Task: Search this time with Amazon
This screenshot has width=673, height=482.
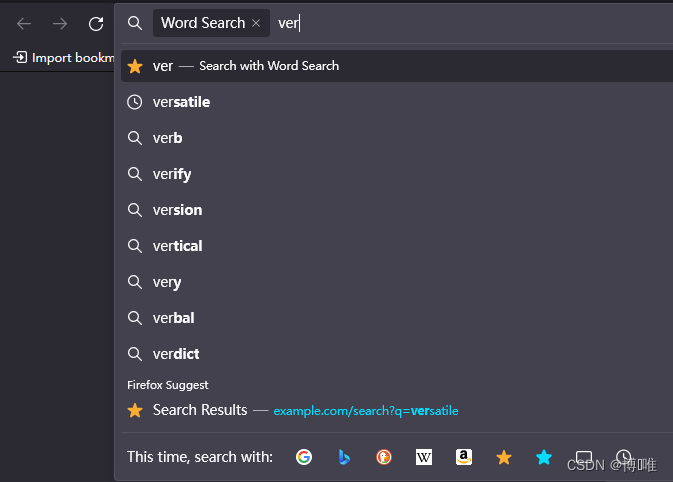Action: coord(464,457)
